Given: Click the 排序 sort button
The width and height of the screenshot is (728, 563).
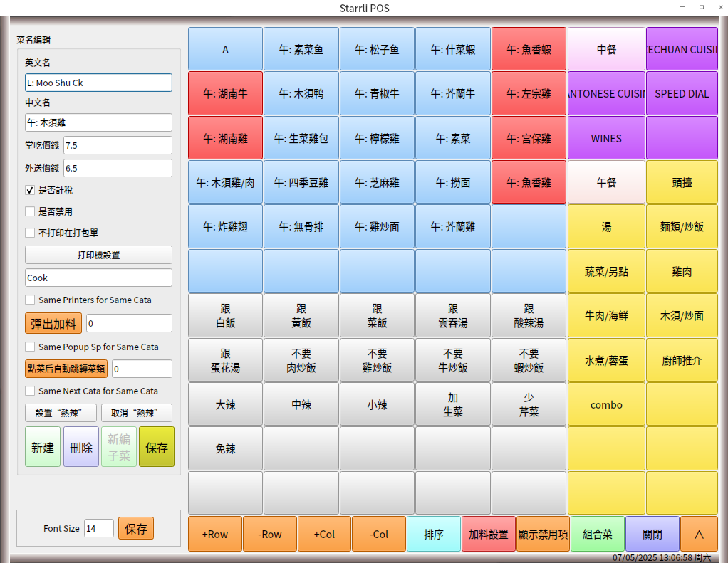Looking at the screenshot, I should [434, 534].
